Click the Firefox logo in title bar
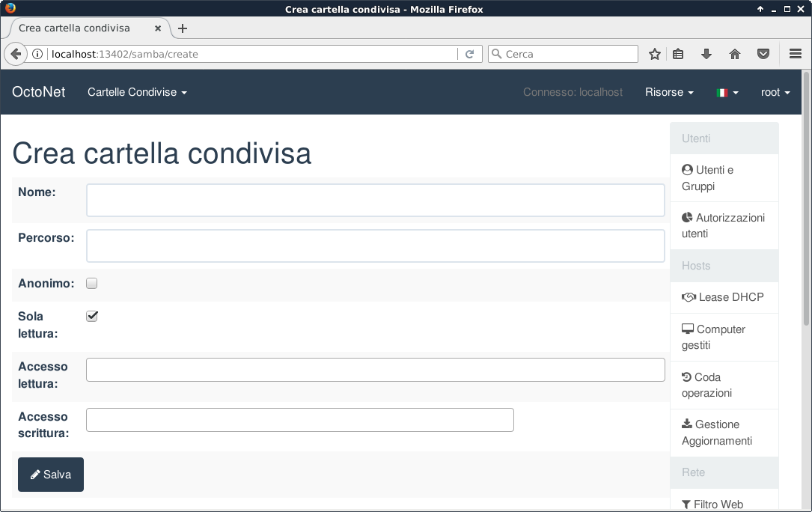 pyautogui.click(x=10, y=8)
